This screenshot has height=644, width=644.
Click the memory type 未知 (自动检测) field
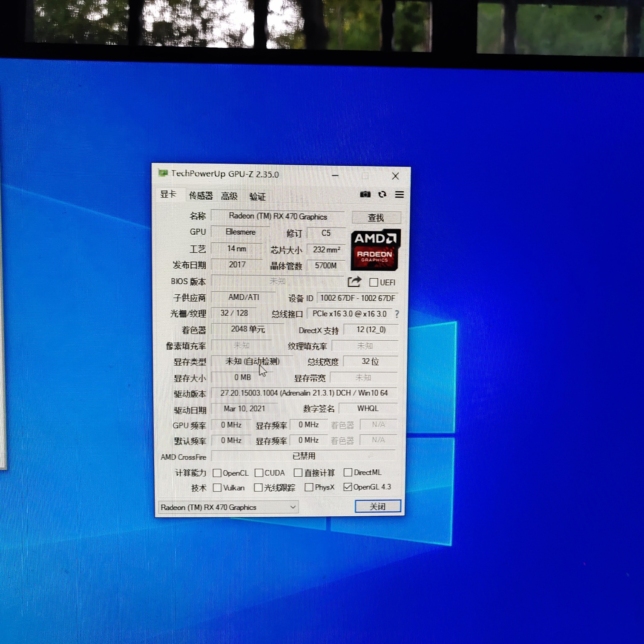tap(253, 361)
